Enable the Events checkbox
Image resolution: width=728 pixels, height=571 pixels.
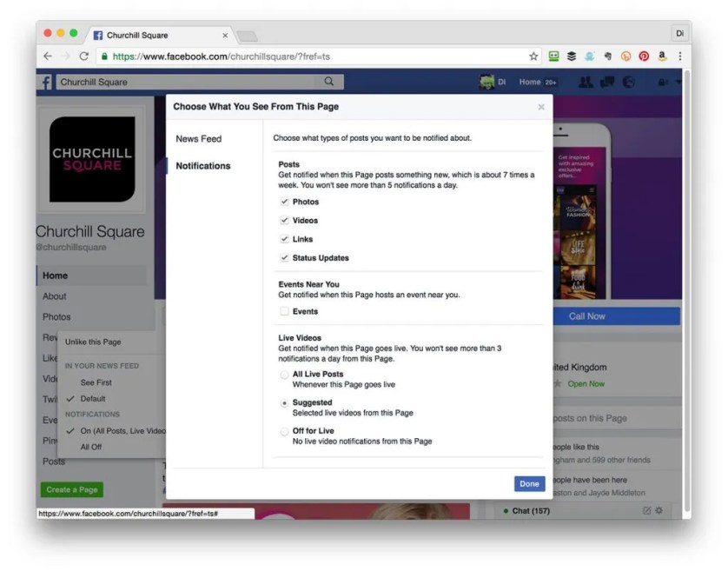click(x=284, y=311)
